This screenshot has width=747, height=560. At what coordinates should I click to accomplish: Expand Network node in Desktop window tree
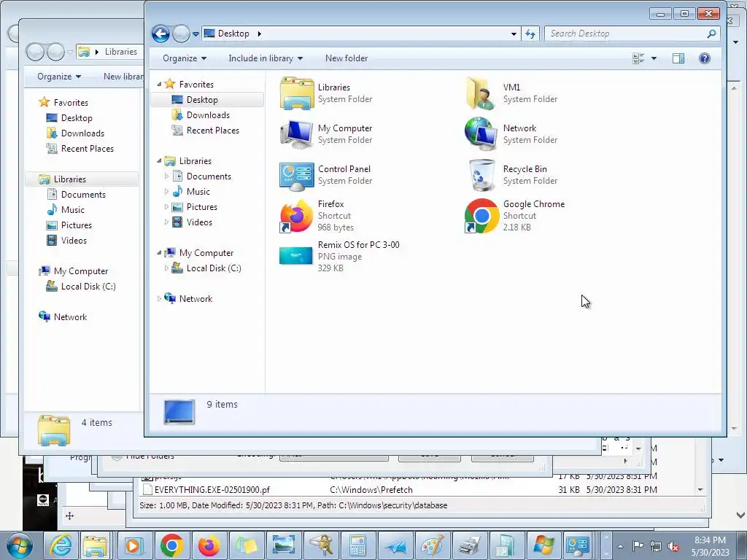coord(159,298)
